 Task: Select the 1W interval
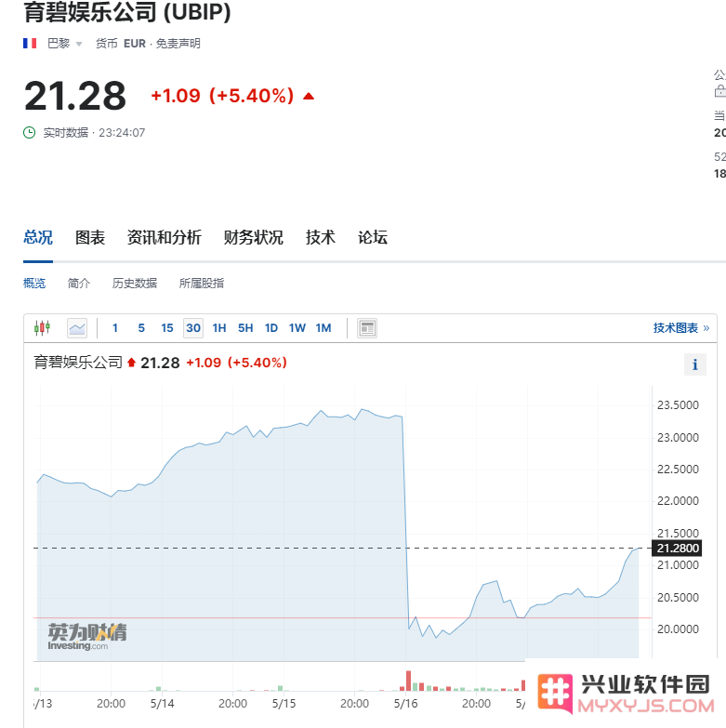(x=297, y=328)
